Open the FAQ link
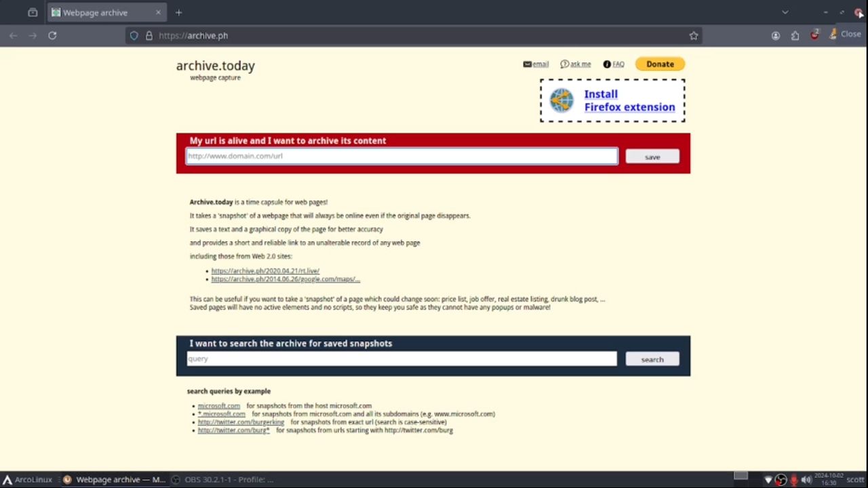 click(614, 64)
